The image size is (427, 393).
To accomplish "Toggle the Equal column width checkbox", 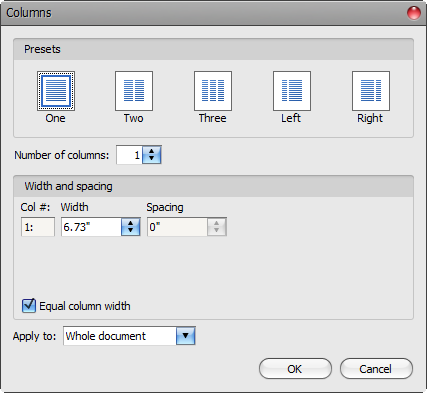I will coord(29,306).
